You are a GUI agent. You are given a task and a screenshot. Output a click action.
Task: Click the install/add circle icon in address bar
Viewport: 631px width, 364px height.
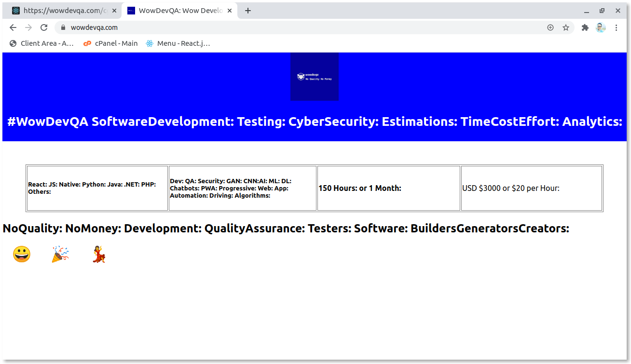pos(550,27)
